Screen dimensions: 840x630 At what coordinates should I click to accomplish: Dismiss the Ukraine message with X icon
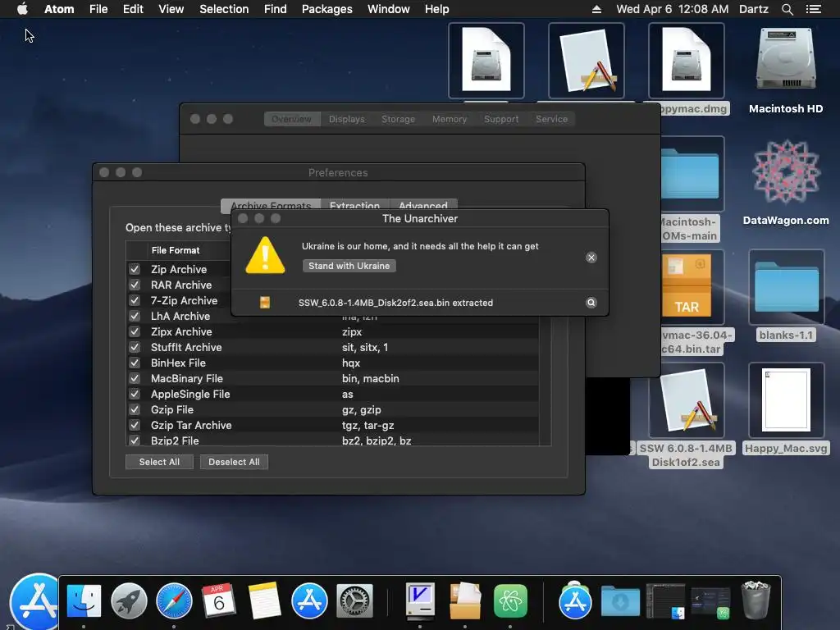[591, 258]
